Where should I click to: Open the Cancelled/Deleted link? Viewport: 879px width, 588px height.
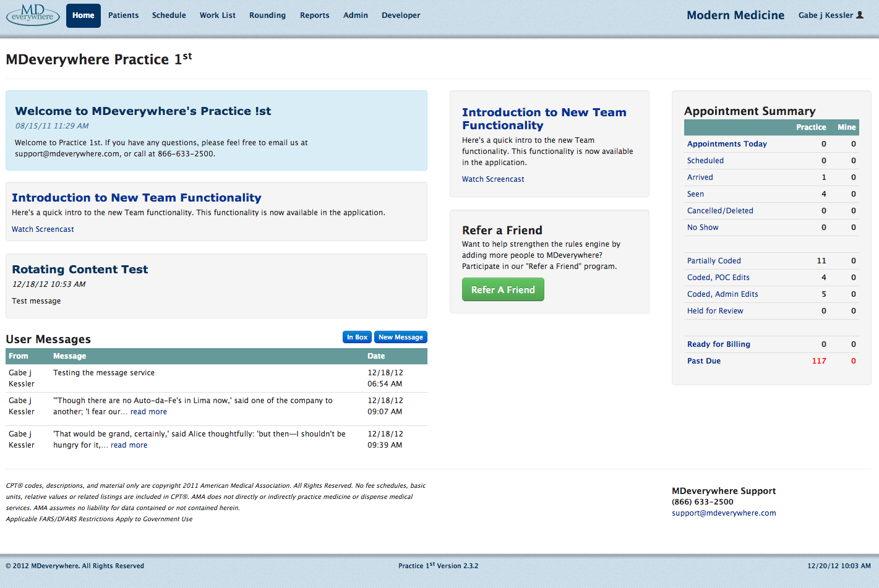tap(720, 211)
